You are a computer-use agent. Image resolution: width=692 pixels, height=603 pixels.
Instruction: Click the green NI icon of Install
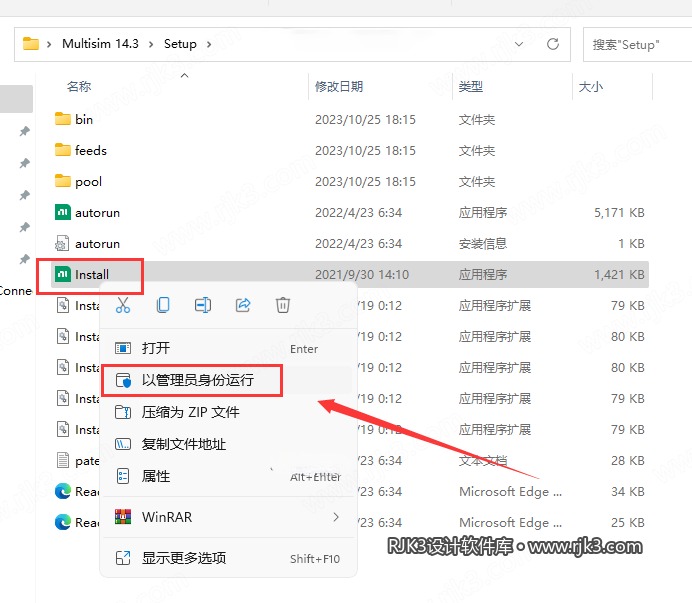pyautogui.click(x=63, y=274)
